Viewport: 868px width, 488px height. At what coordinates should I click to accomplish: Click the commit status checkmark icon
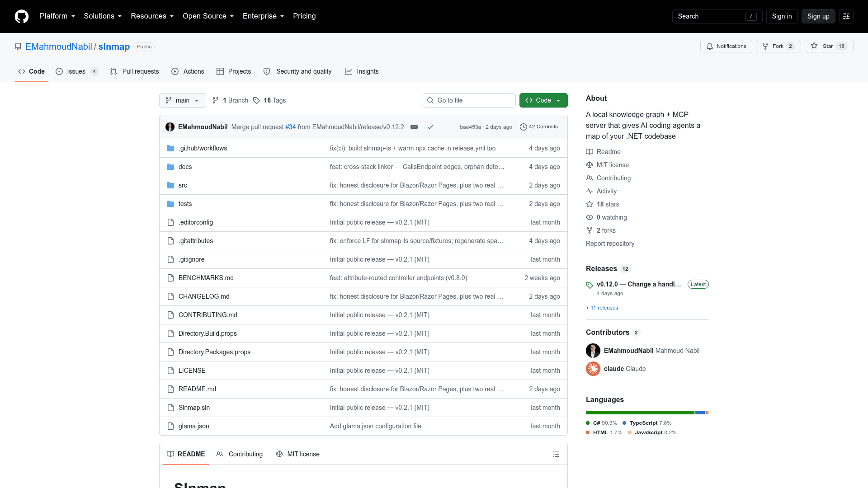pyautogui.click(x=430, y=127)
